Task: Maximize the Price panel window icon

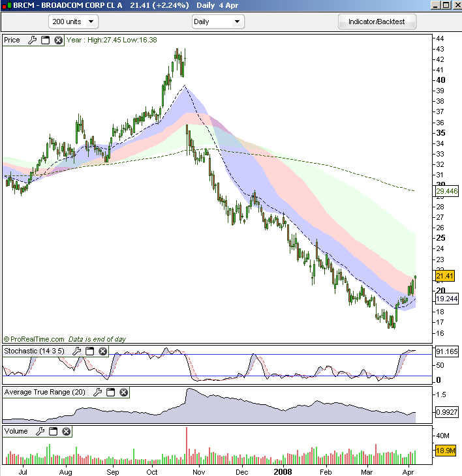Action: coord(45,40)
